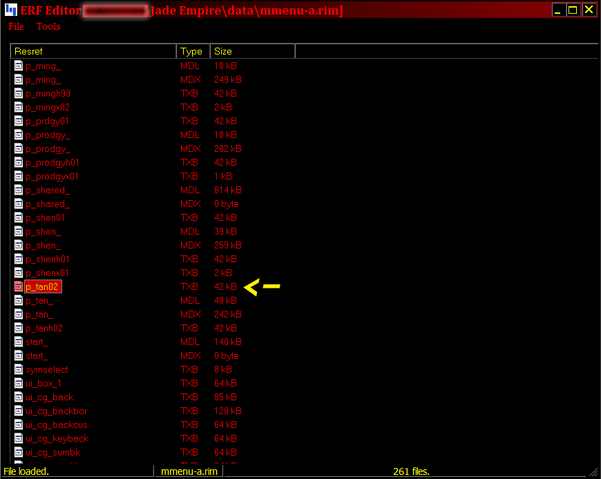Select the p_prodgyh01 resource name
This screenshot has width=601, height=479.
pyautogui.click(x=52, y=163)
